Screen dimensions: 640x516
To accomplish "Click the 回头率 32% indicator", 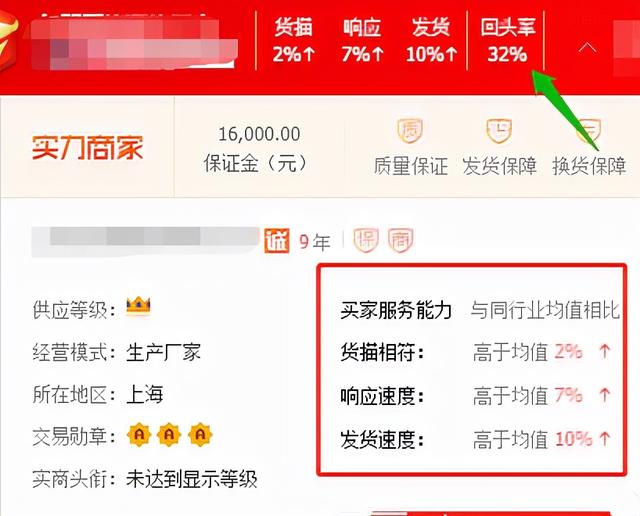I will point(507,40).
